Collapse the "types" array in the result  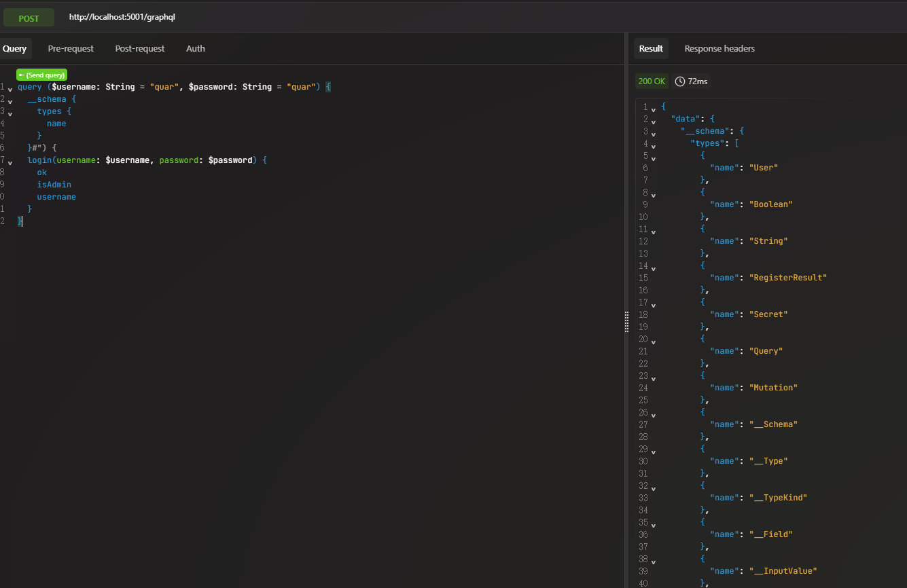[x=654, y=145]
